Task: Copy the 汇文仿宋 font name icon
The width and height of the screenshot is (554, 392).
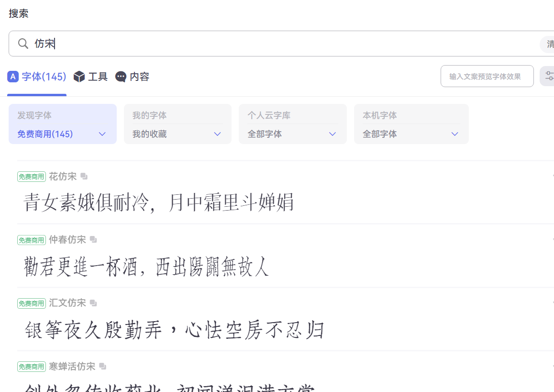Action: (93, 303)
